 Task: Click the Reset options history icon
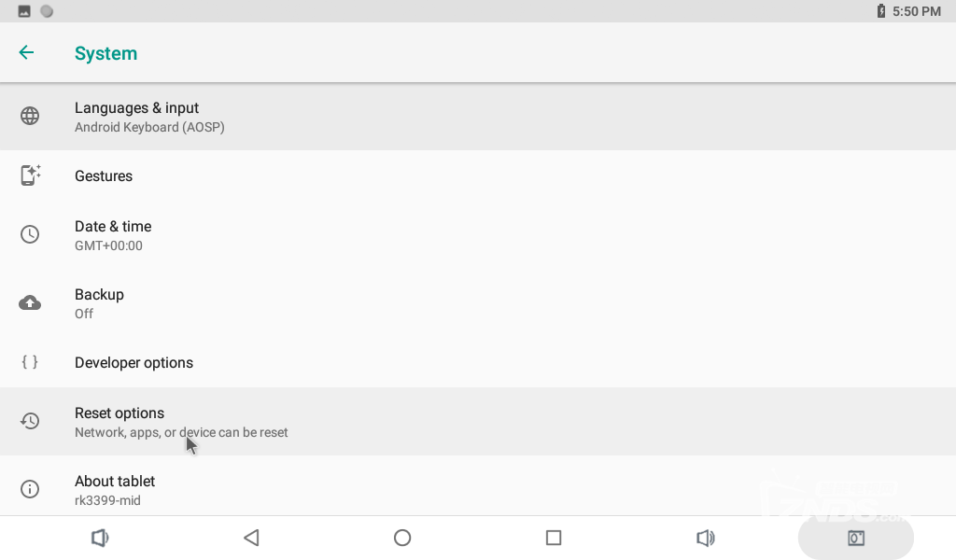[30, 421]
